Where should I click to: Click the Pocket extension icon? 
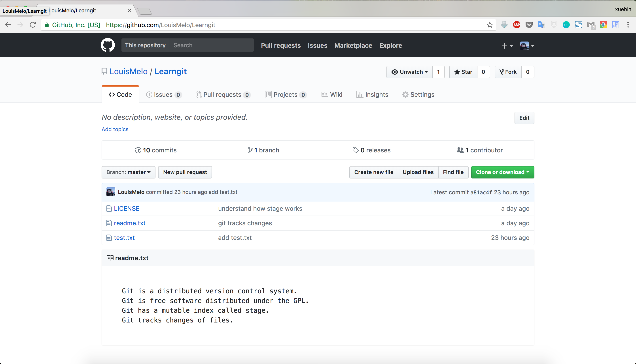click(x=529, y=25)
